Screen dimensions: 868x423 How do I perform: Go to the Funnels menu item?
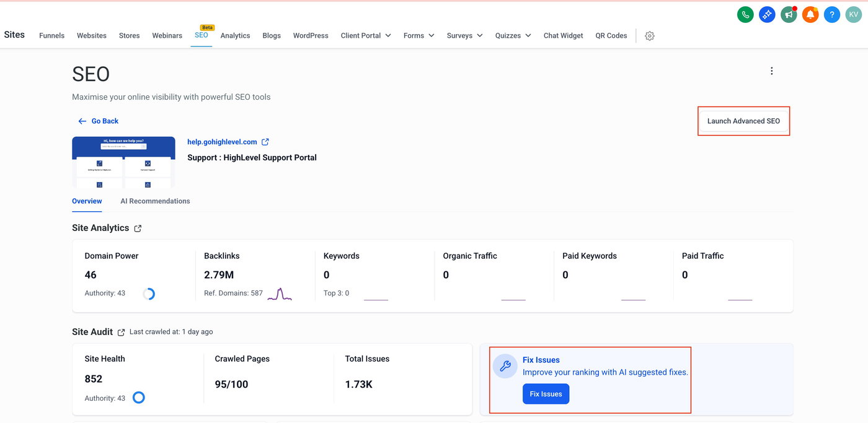(x=51, y=36)
